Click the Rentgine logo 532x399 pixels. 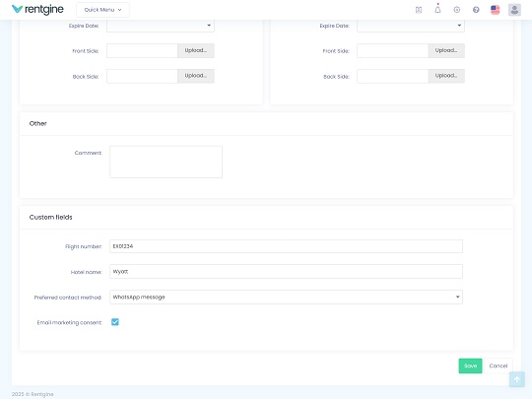(x=37, y=10)
